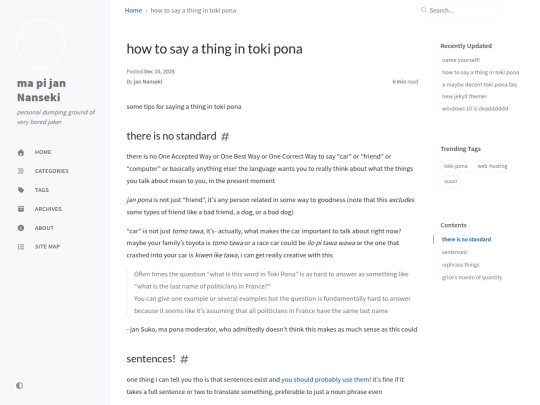Click the search magnifier icon
The image size is (540, 405).
[x=424, y=10]
